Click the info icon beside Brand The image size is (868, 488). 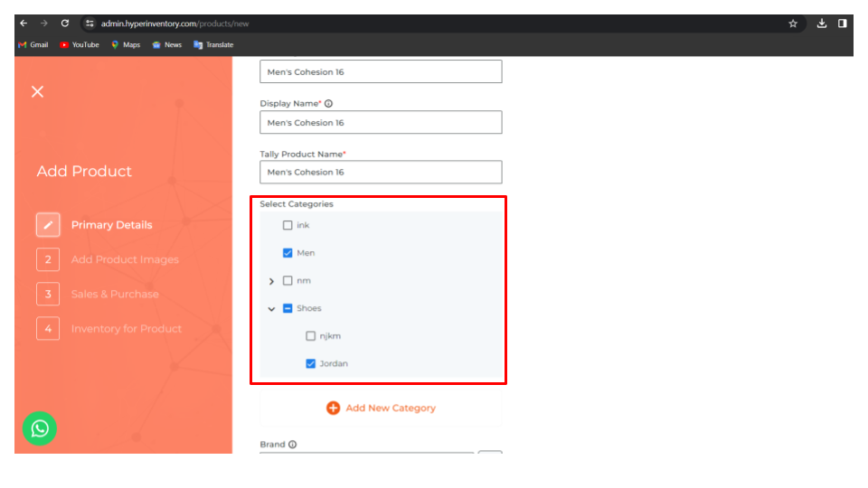click(292, 445)
